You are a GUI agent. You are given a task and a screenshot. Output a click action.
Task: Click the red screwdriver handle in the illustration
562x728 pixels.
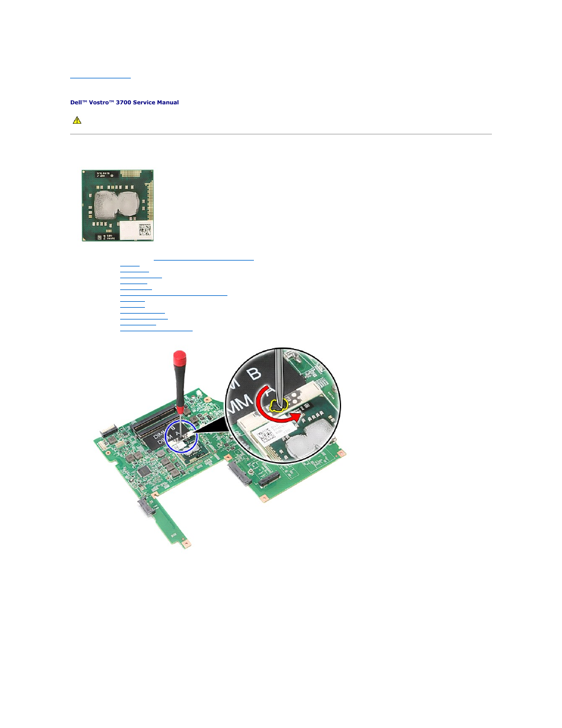[x=180, y=365]
